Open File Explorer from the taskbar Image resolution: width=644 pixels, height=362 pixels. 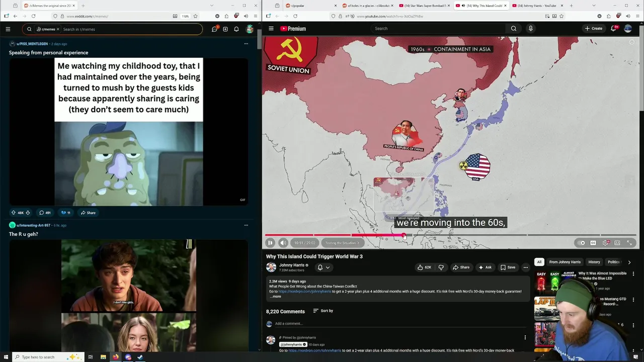[x=103, y=357]
